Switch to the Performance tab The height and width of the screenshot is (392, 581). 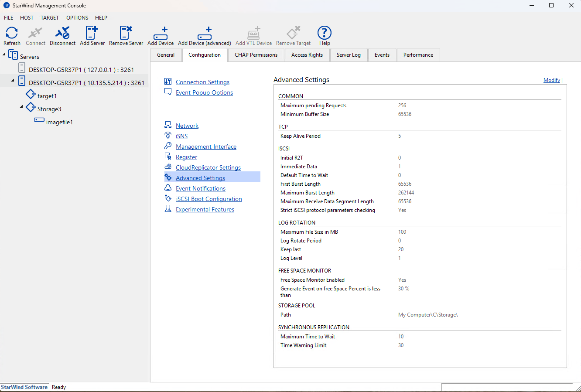(x=418, y=55)
